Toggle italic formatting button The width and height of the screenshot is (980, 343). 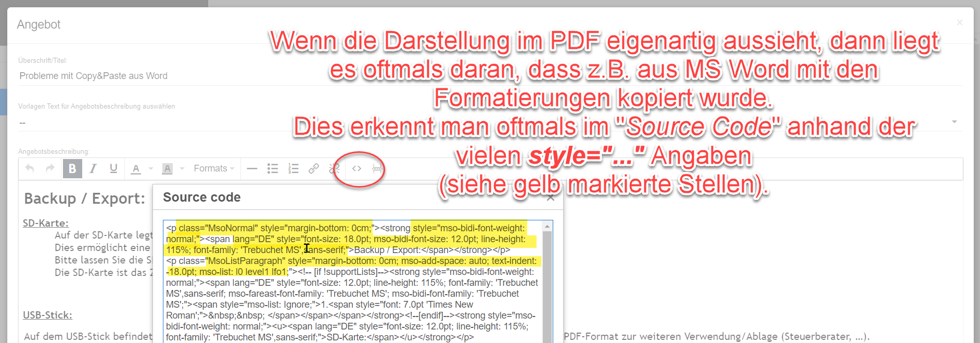pyautogui.click(x=93, y=168)
